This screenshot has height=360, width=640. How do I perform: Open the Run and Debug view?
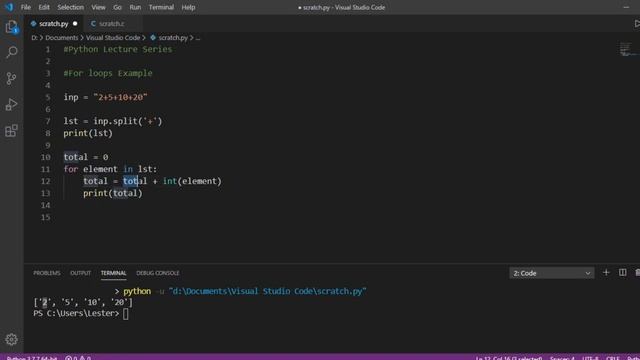tap(11, 104)
